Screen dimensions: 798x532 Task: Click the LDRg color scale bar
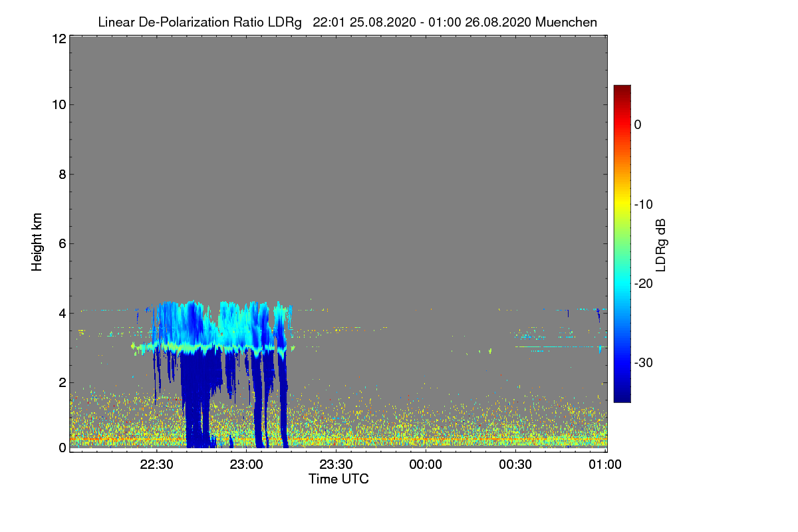622,243
